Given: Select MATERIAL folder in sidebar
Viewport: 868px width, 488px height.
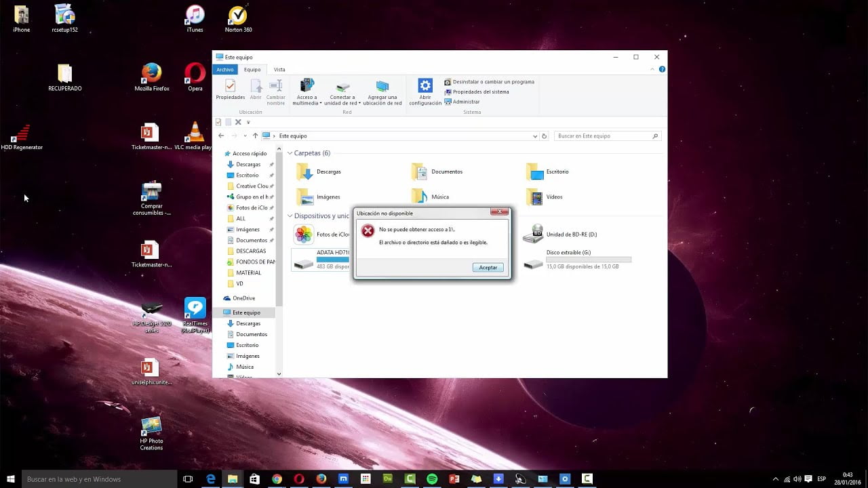Looking at the screenshot, I should pyautogui.click(x=244, y=272).
